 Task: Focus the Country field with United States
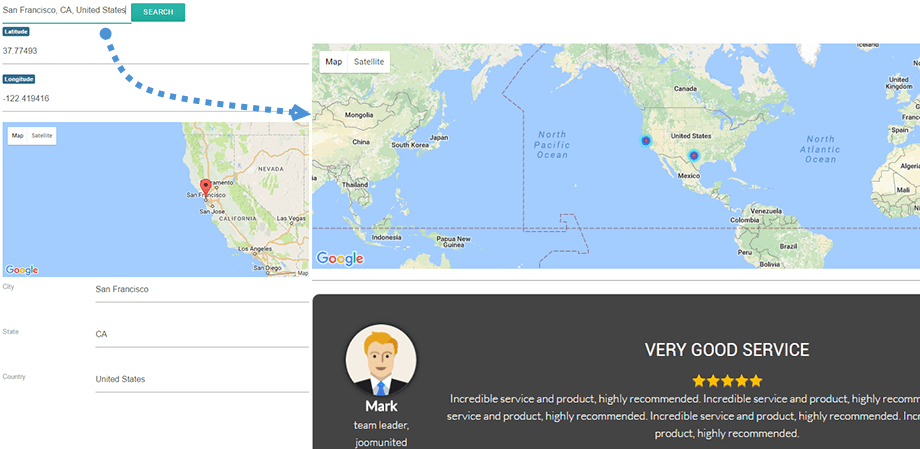(x=200, y=379)
